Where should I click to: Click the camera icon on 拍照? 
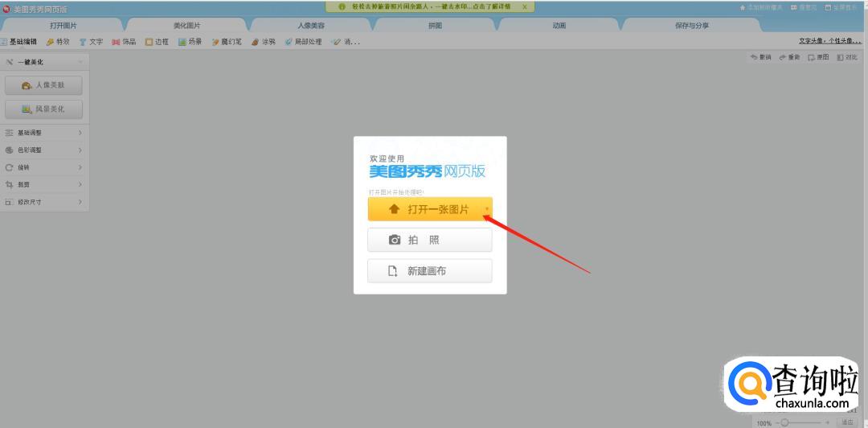pos(394,240)
